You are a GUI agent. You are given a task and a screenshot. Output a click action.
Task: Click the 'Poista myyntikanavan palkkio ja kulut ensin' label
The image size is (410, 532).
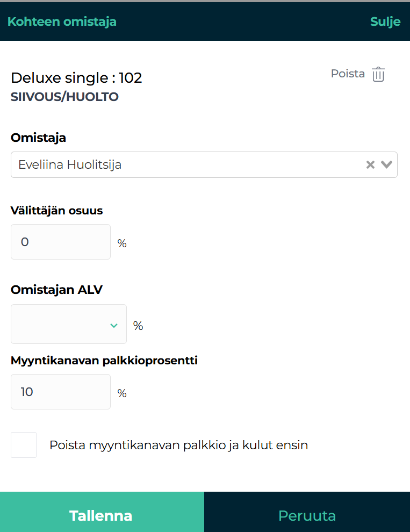[x=178, y=445]
